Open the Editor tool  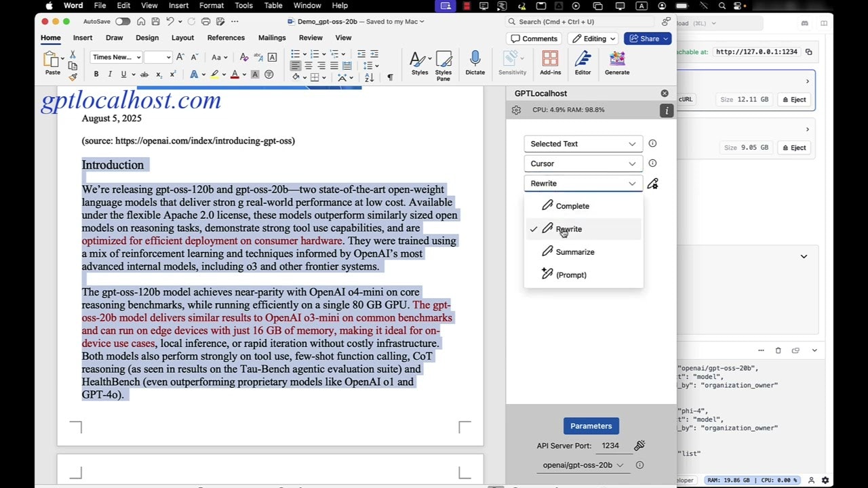(x=583, y=62)
